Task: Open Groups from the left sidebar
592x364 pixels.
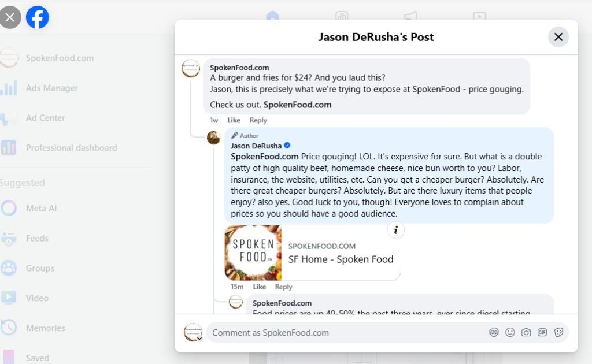Action: pyautogui.click(x=40, y=268)
